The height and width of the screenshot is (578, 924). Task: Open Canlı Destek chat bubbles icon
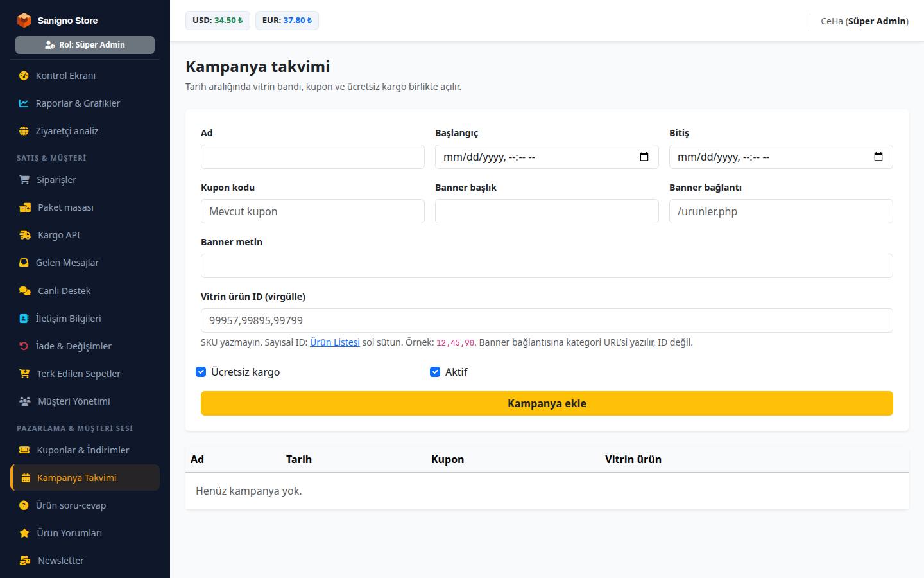[25, 291]
